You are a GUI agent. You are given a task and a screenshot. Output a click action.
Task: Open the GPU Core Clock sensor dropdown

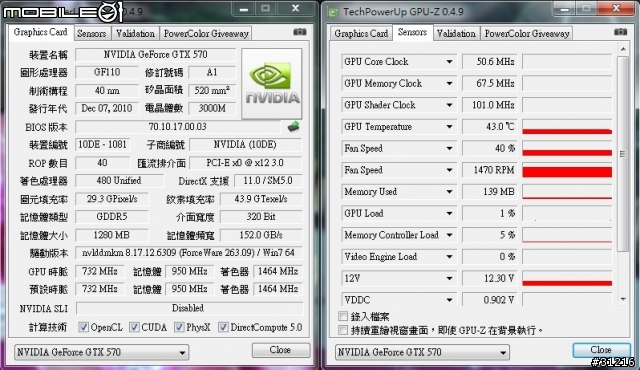point(449,62)
